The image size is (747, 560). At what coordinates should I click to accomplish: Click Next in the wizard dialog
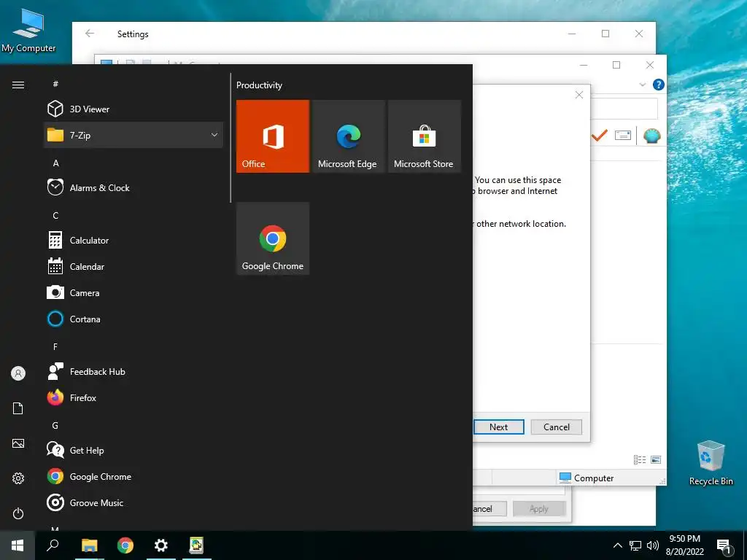coord(499,427)
